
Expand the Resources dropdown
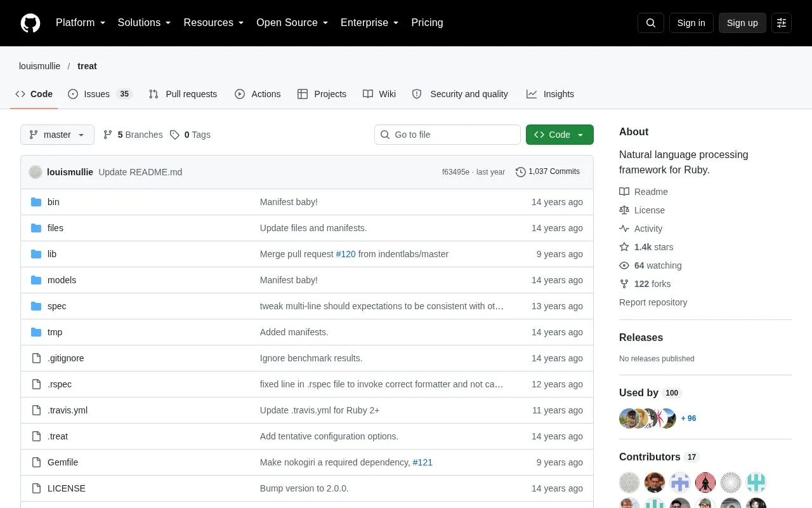coord(214,23)
